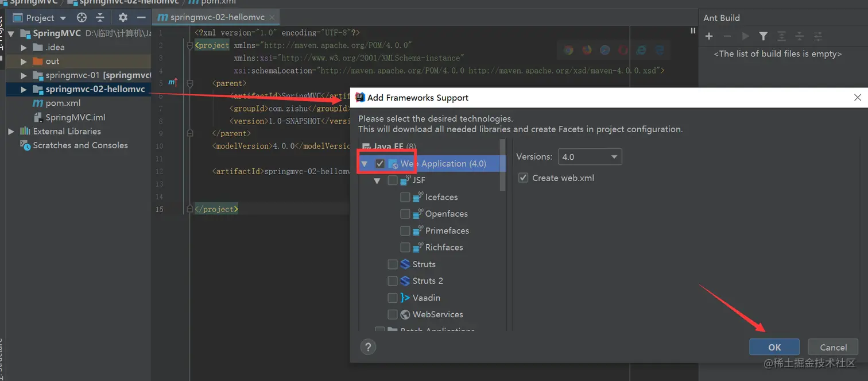The image size is (868, 381).
Task: Open the Versions 4.0 dropdown
Action: (x=590, y=156)
